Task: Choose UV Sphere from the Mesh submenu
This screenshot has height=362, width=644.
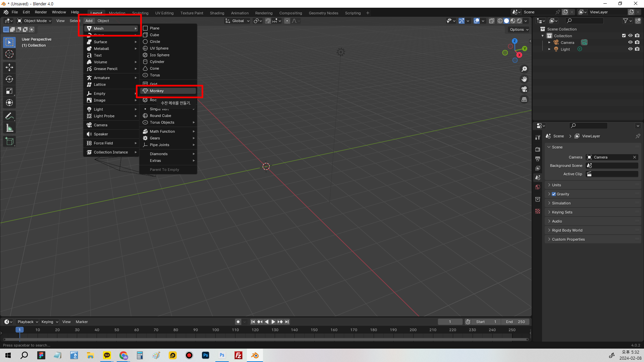Action: 168,48
